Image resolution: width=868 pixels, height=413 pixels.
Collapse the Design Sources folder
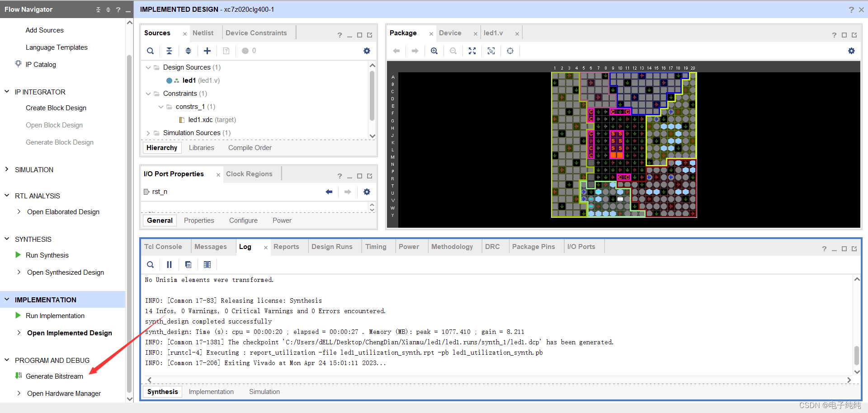pyautogui.click(x=148, y=67)
